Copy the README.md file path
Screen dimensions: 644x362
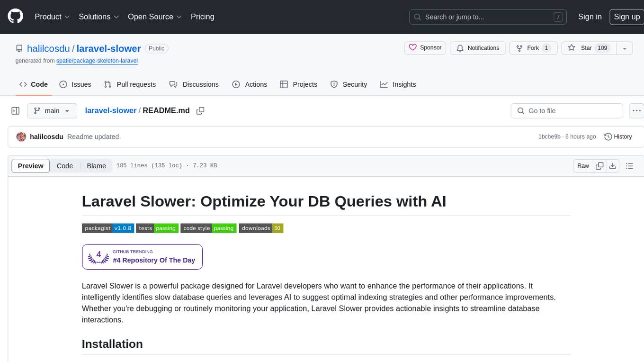(x=200, y=110)
